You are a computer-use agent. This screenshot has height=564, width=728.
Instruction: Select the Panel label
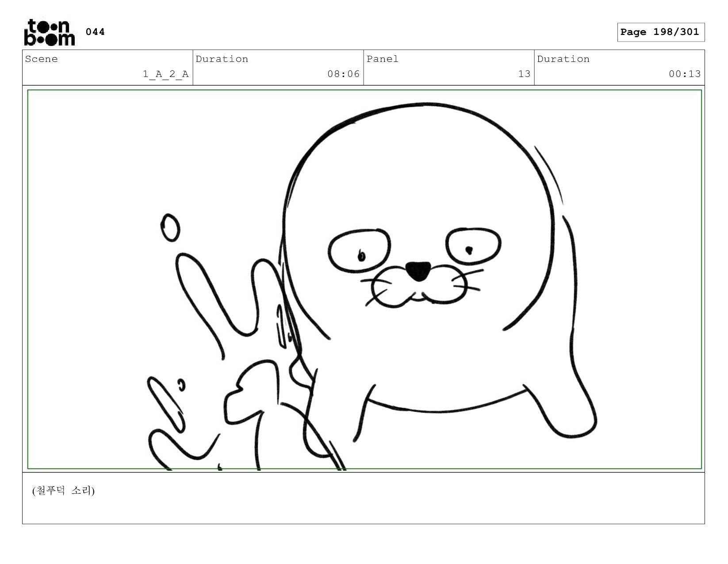(382, 59)
